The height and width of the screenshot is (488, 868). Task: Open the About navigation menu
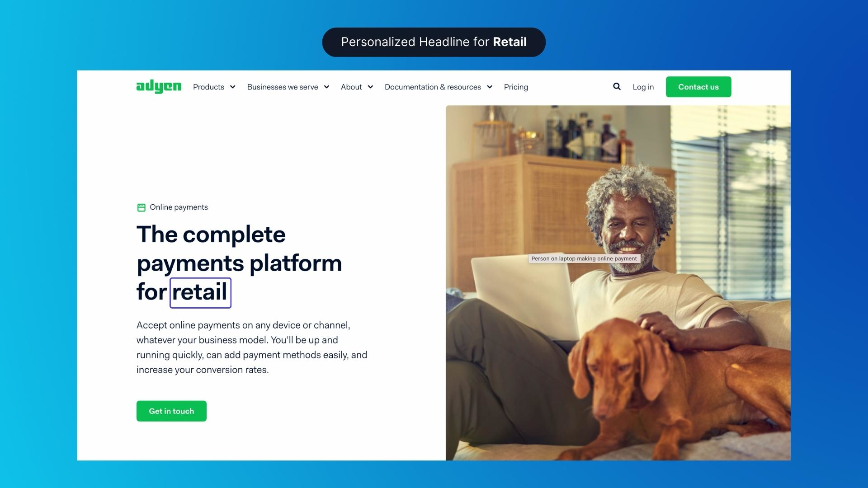pos(357,86)
